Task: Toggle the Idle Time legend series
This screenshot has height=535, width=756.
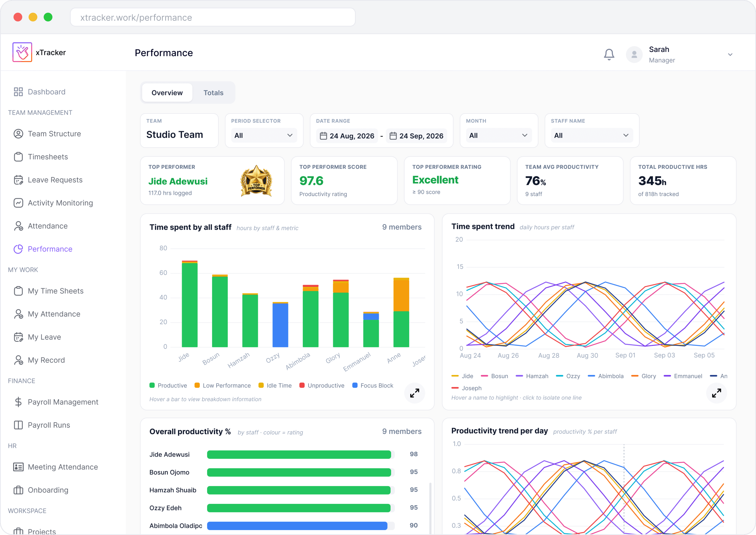Action: 275,385
